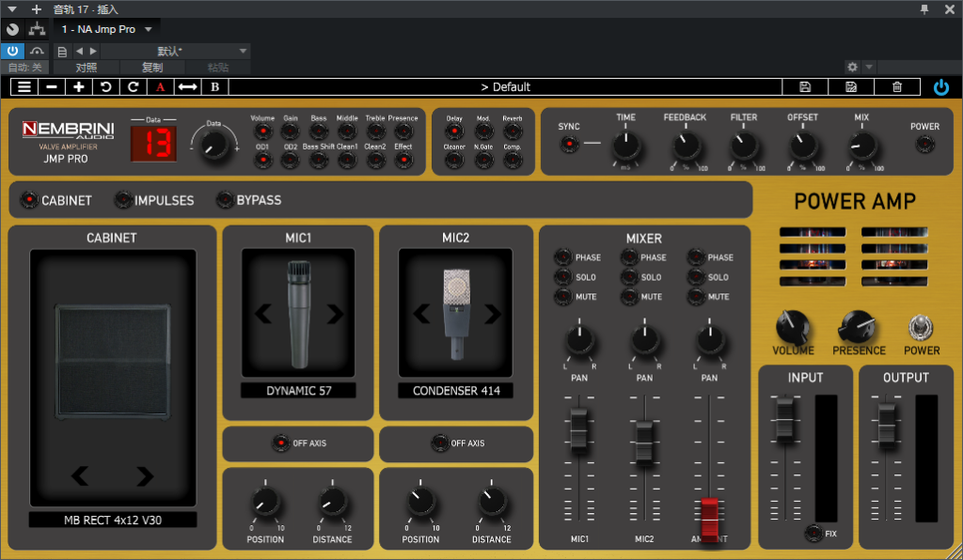Toggle the delay SYNC button
The width and height of the screenshot is (963, 560).
(569, 144)
